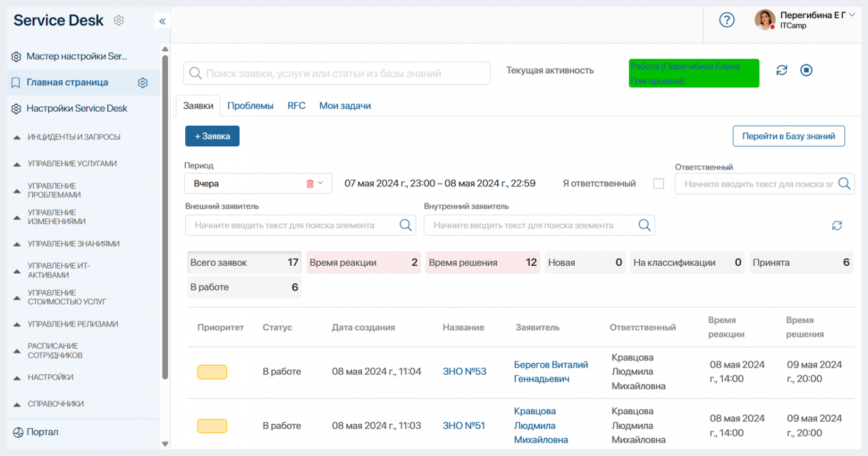The image size is (868, 456).
Task: Switch to the RFC tab
Action: (296, 106)
